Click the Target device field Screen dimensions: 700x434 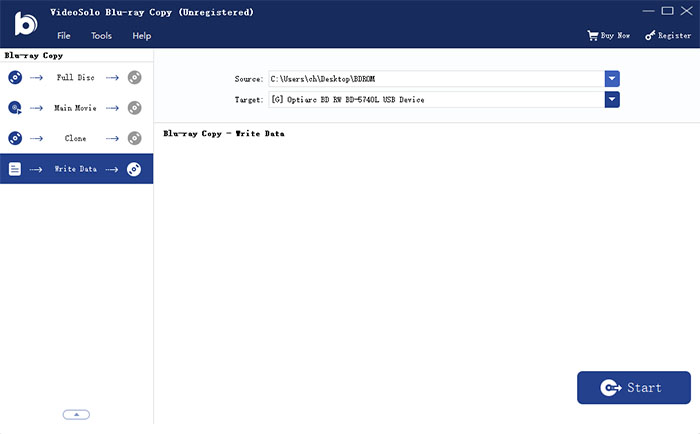point(437,99)
